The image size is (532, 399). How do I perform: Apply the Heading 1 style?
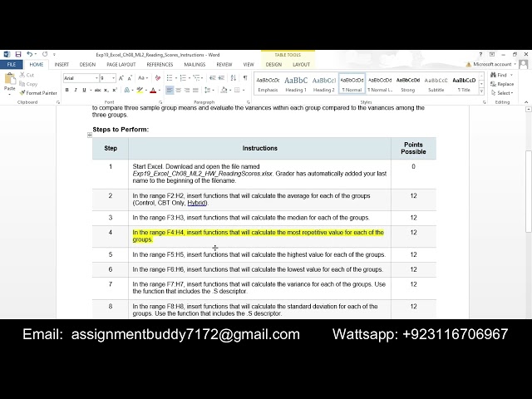tap(296, 84)
